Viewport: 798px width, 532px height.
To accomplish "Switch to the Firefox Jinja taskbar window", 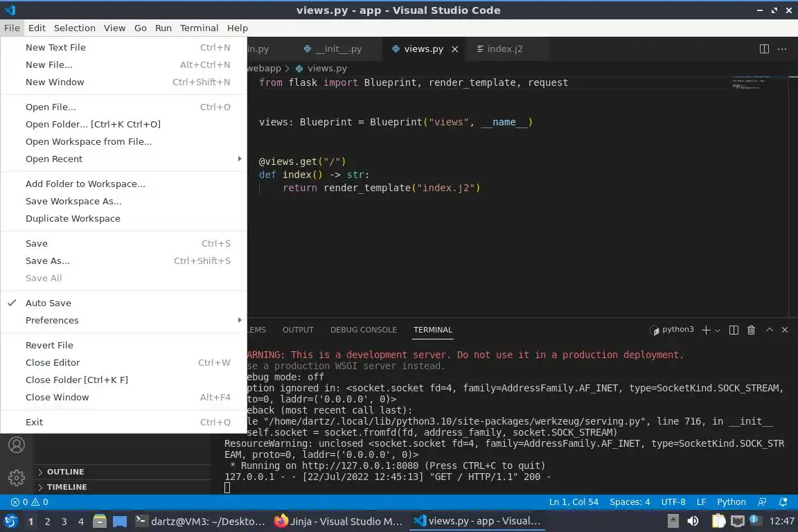I will pyautogui.click(x=338, y=522).
